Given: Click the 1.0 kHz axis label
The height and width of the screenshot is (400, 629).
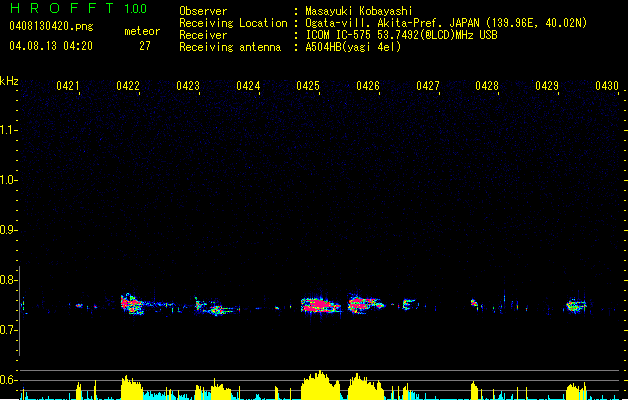Looking at the screenshot, I should coord(8,180).
